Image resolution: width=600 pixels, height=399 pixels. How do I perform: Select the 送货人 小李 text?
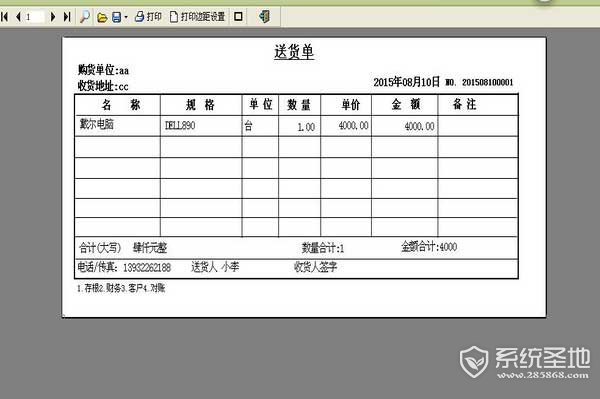tap(215, 267)
